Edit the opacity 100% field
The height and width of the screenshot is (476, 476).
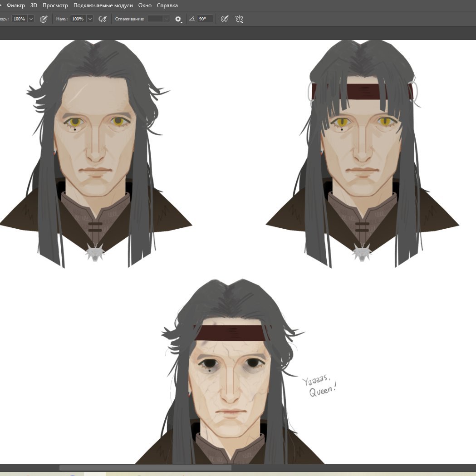(20, 19)
